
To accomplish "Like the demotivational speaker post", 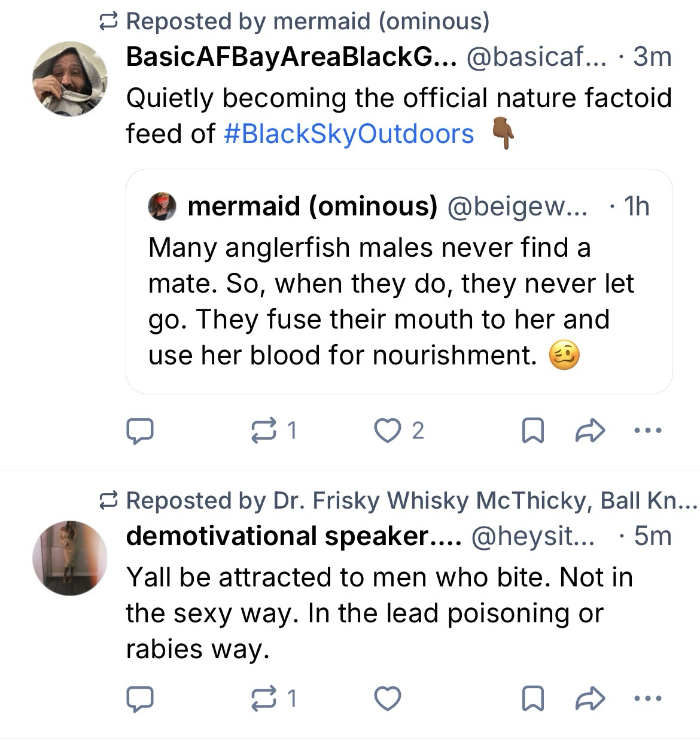I will [x=387, y=698].
